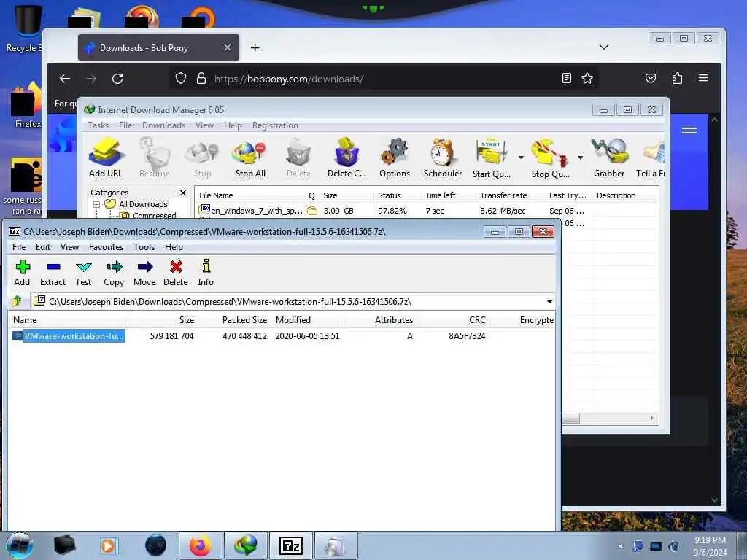Open the File menu in 7-Zip

(x=19, y=246)
